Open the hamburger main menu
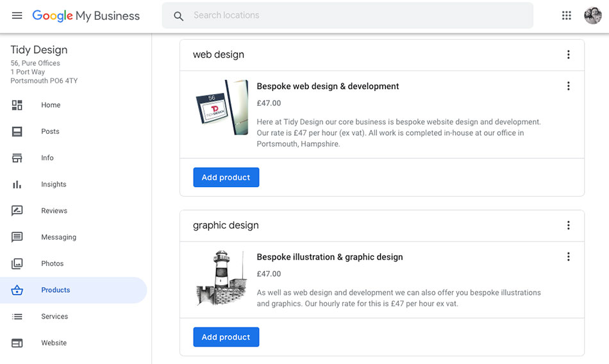The width and height of the screenshot is (609, 364). 17,15
